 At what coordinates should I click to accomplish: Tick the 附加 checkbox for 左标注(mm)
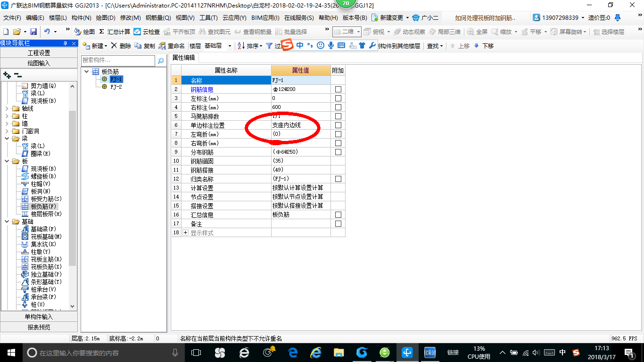pos(338,99)
